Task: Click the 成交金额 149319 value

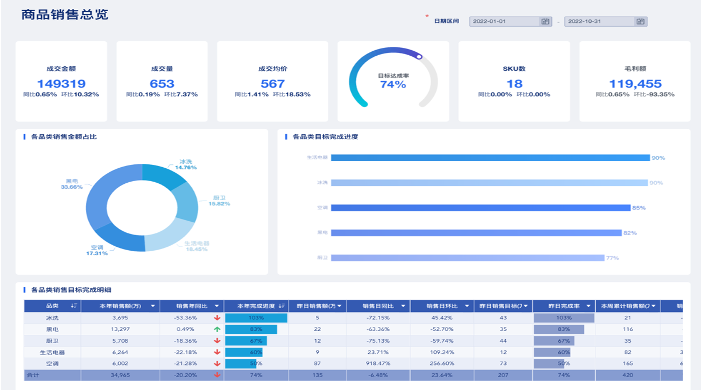Action: tap(61, 84)
